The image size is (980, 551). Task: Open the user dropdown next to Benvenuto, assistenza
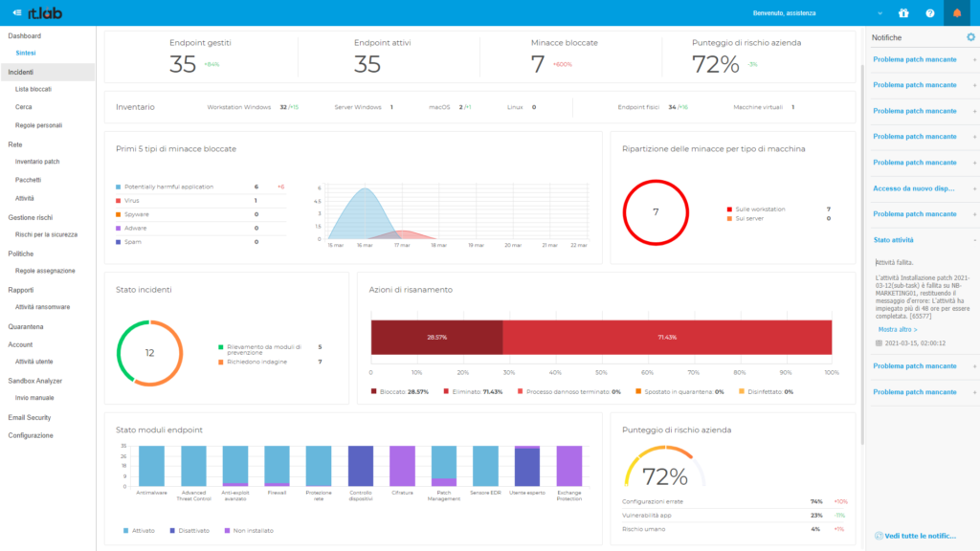pos(880,13)
